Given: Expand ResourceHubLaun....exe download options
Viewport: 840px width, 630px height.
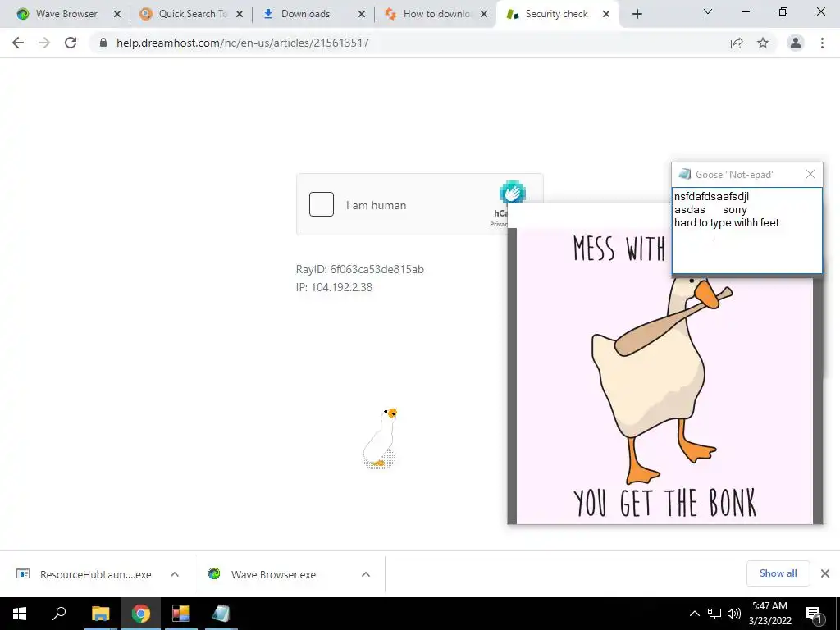Looking at the screenshot, I should [x=175, y=574].
